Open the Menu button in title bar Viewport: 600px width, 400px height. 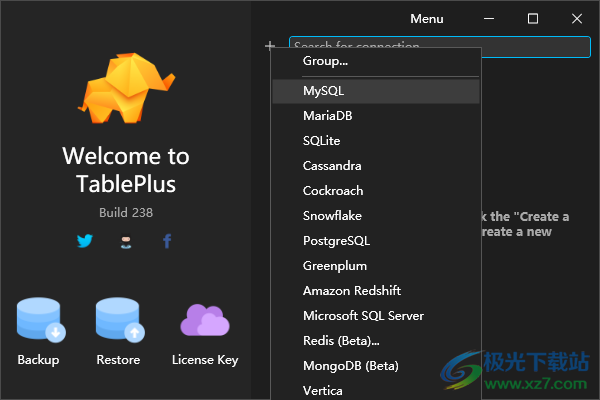click(x=427, y=19)
